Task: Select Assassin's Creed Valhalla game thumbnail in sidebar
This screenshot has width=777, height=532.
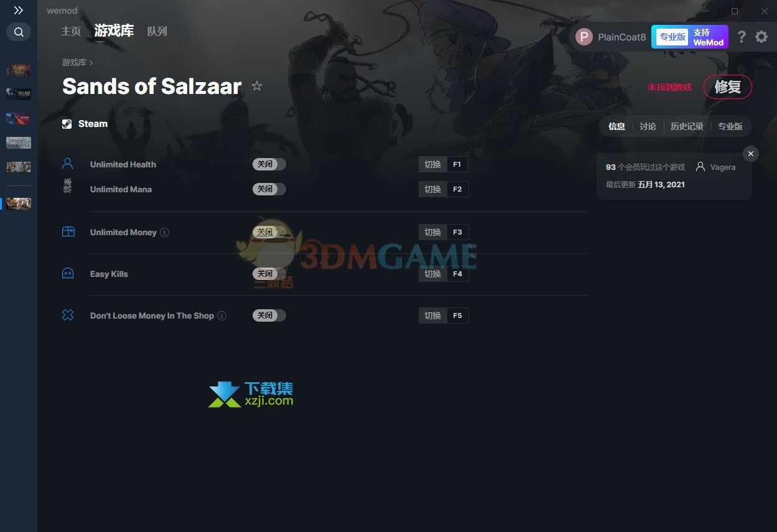Action: pyautogui.click(x=19, y=142)
